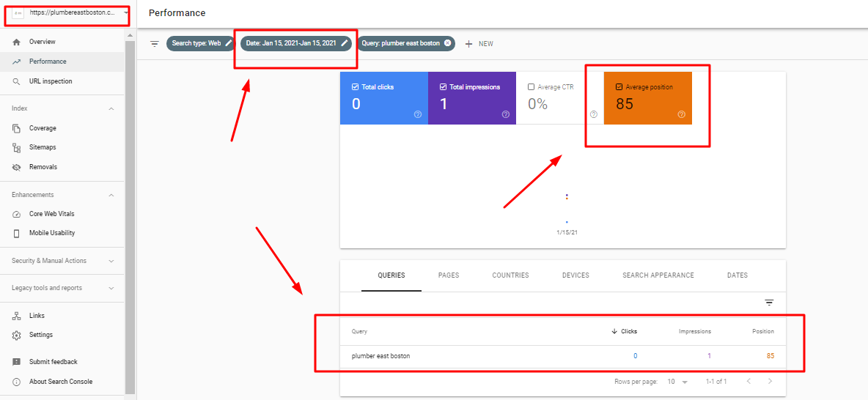Open help icon on Total clicks card
This screenshot has width=868, height=400.
[418, 114]
